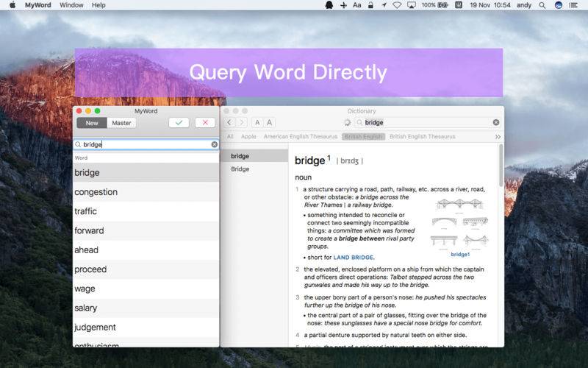Click the andy user name in menu bar
Image resolution: width=588 pixels, height=368 pixels.
tap(524, 5)
